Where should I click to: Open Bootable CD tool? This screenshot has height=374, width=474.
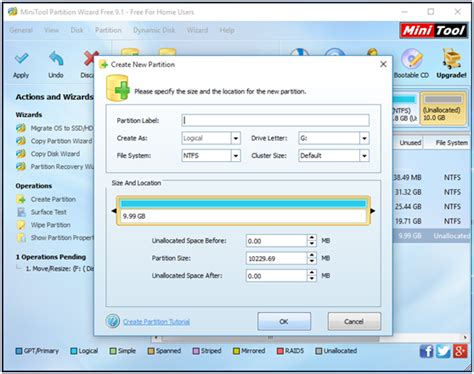coord(411,63)
